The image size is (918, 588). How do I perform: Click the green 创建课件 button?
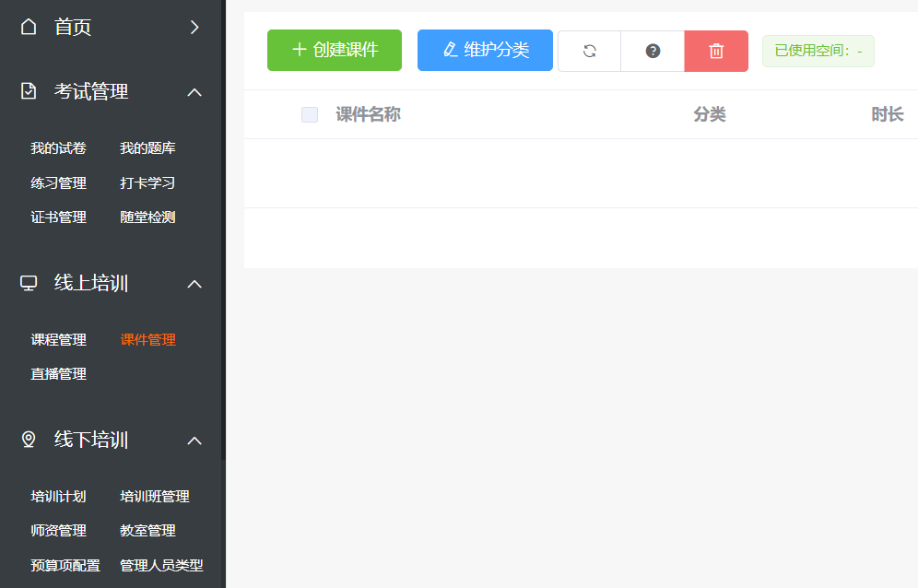335,50
